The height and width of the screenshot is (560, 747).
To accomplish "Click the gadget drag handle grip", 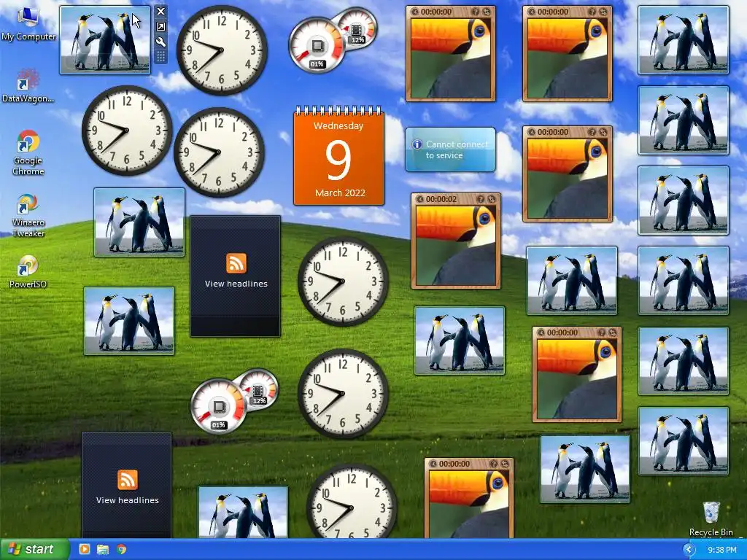I will tap(161, 57).
